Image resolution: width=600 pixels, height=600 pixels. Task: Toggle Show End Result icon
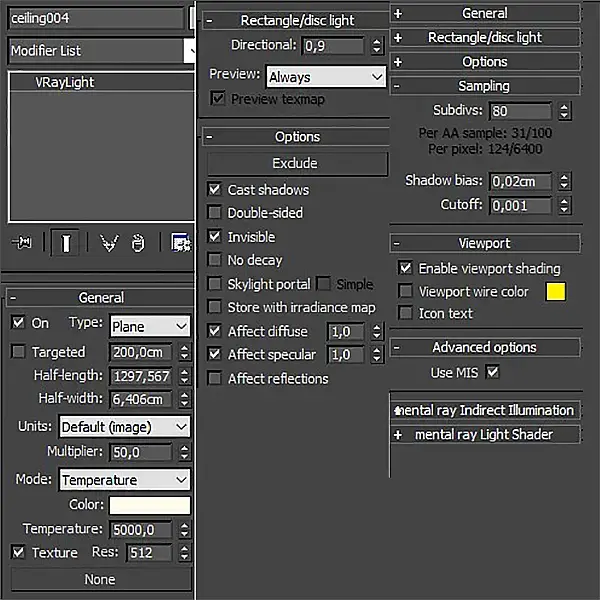point(65,243)
